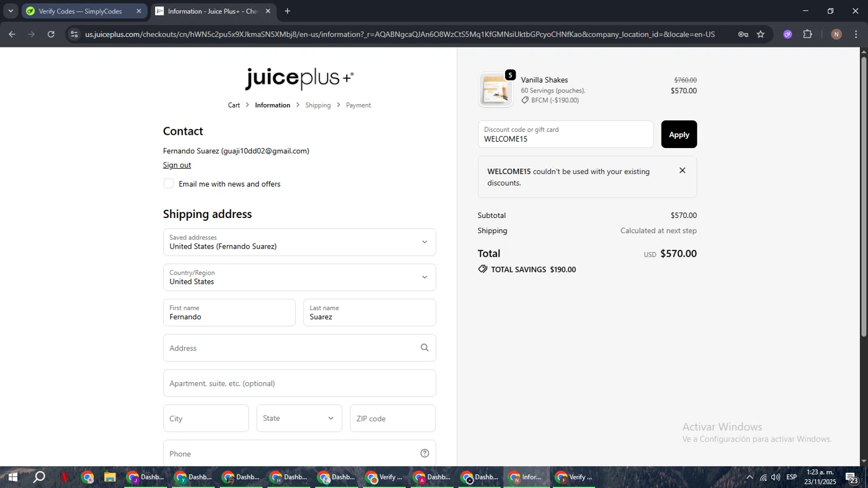View site information icon in address bar
Image resolution: width=868 pixels, height=488 pixels.
(x=73, y=34)
